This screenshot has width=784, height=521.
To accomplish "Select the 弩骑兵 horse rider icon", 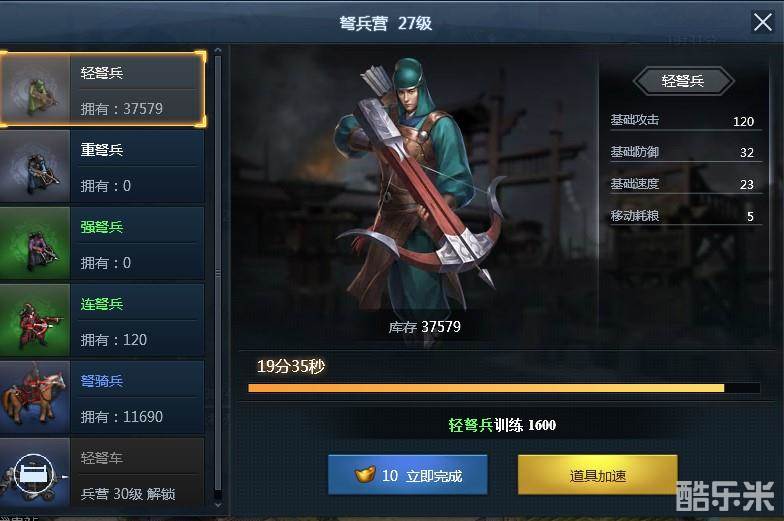I will pyautogui.click(x=35, y=397).
